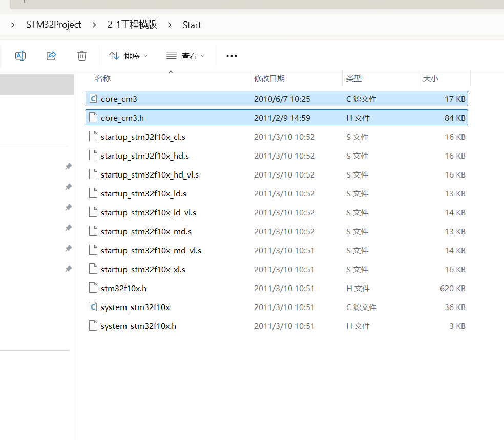Select the file name startup_stm32f10x_hd_vl.s
504x440 pixels.
(150, 175)
